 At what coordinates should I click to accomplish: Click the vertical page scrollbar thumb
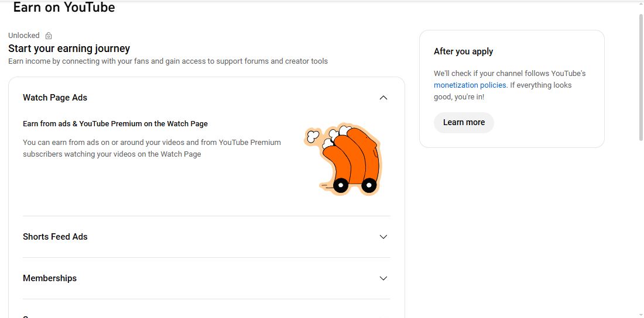[640, 76]
